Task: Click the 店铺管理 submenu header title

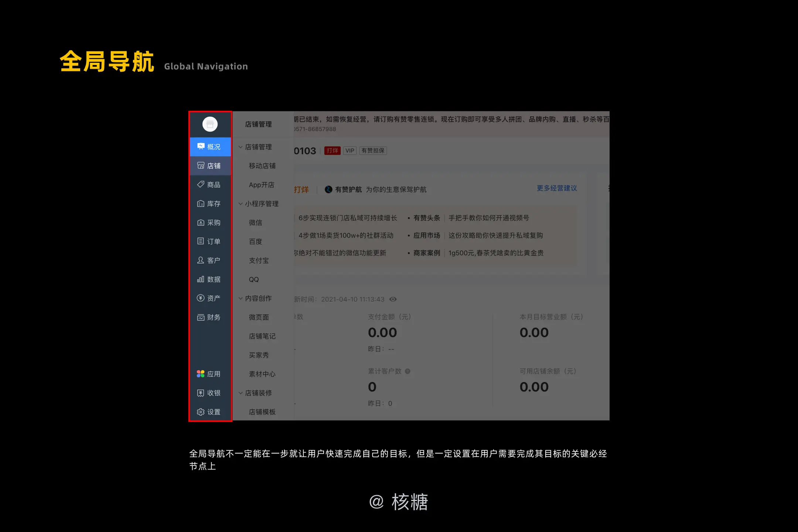Action: click(258, 125)
